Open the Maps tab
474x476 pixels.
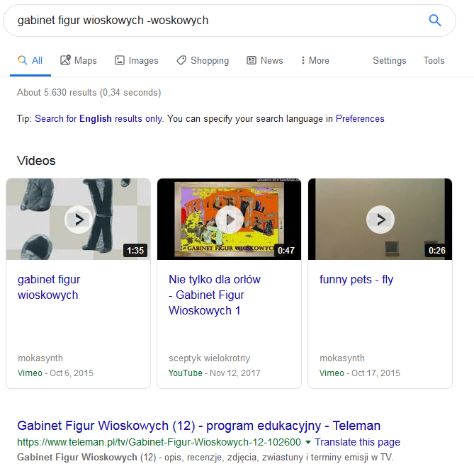pos(79,60)
